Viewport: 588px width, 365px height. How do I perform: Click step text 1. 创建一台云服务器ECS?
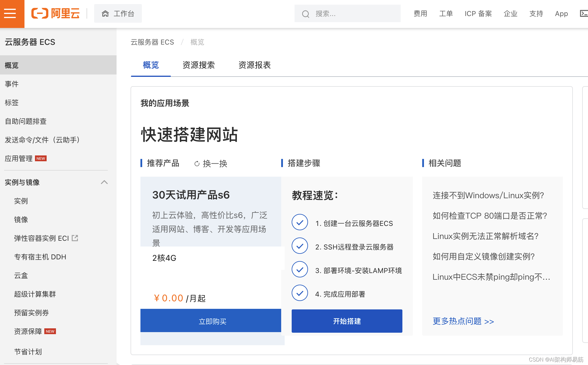pos(354,223)
